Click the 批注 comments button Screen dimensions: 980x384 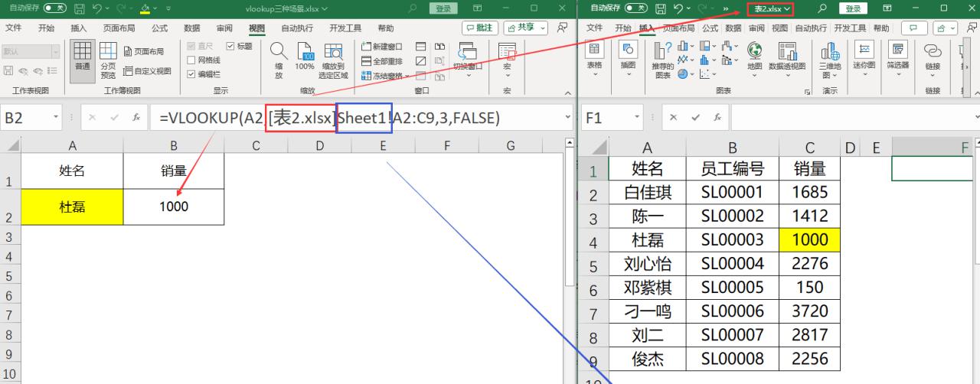pyautogui.click(x=479, y=28)
